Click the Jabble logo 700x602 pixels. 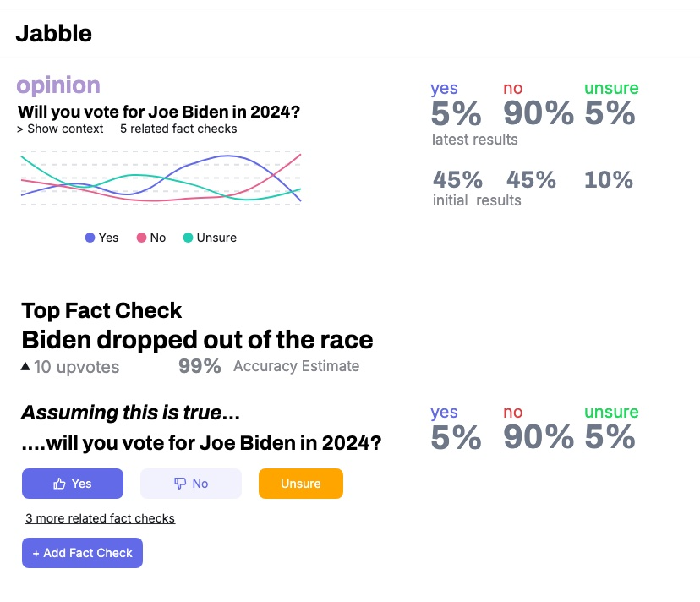point(53,34)
